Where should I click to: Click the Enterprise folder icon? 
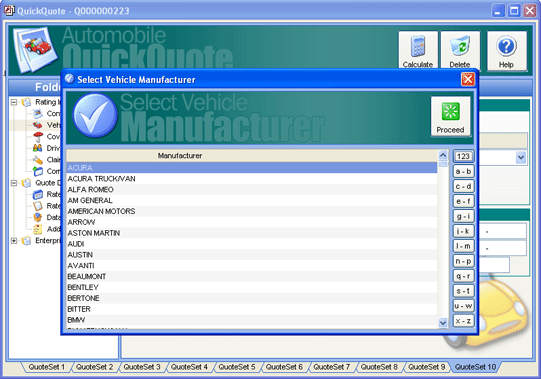(26, 241)
